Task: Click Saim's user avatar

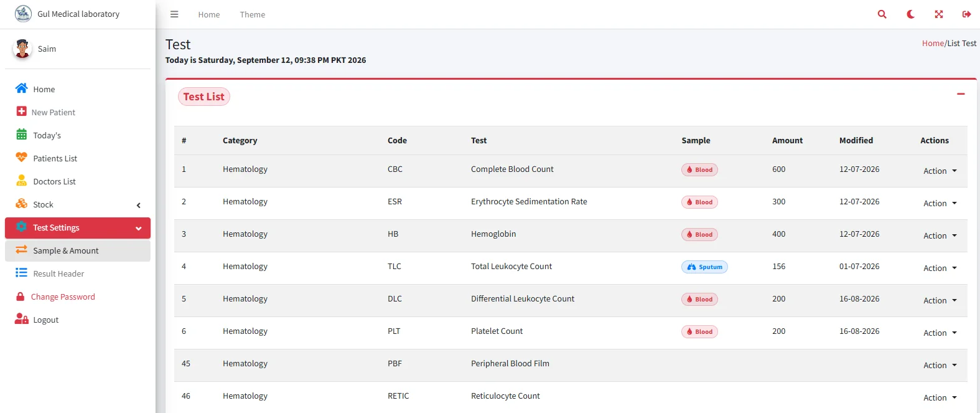Action: (22, 49)
